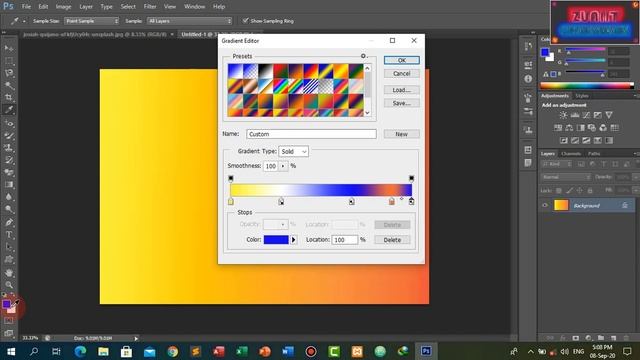Image resolution: width=640 pixels, height=360 pixels.
Task: Open the Smoothness percentage arrow
Action: pos(283,166)
